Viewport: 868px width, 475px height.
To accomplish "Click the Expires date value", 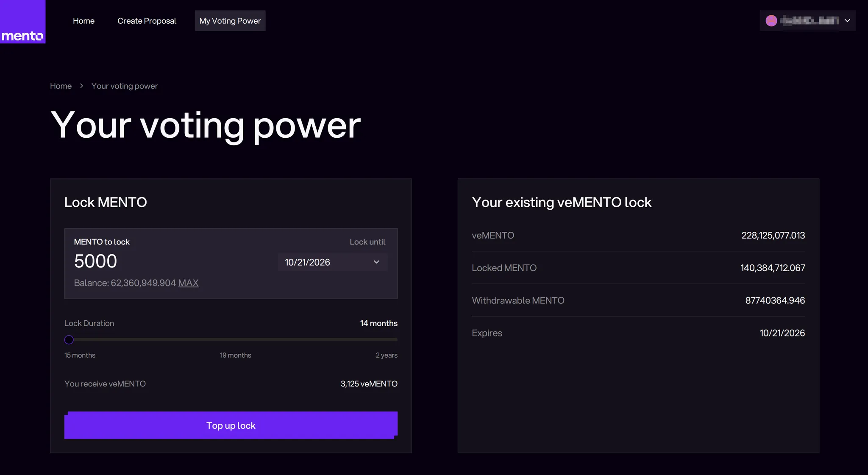I will 782,333.
